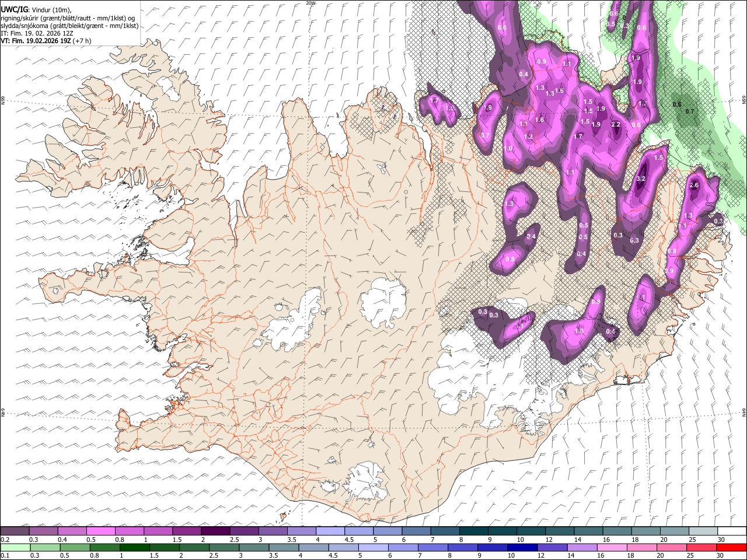This screenshot has height=560, width=747.
Task: Click the 3 gray-green swatch in bottom legend row
Action: (253, 548)
